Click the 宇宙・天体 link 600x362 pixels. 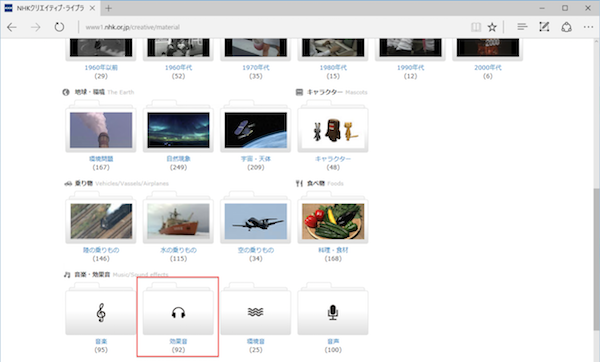coord(256,158)
